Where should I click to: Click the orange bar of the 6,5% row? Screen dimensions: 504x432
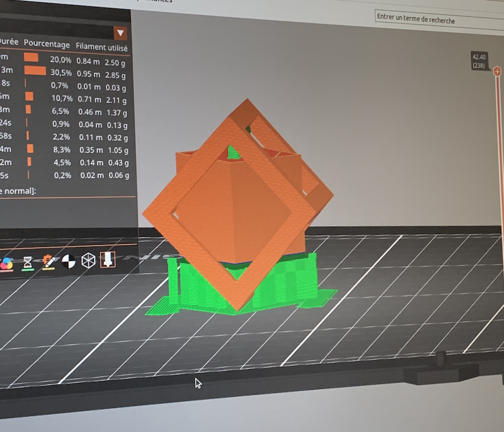pos(28,109)
